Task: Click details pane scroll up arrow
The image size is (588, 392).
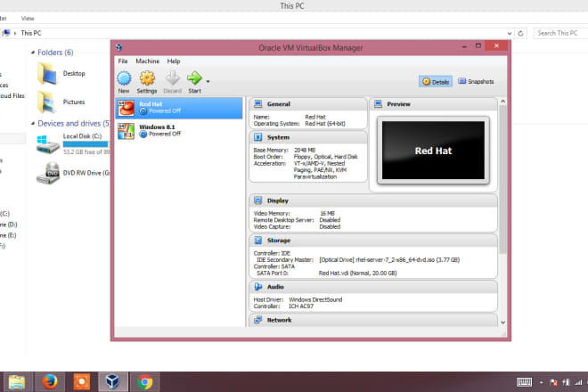Action: [x=502, y=102]
